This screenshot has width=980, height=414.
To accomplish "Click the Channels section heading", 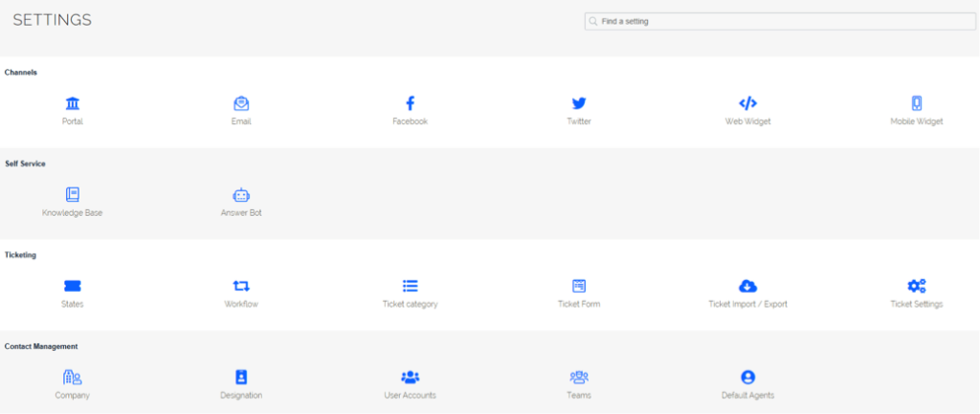I will tap(21, 73).
